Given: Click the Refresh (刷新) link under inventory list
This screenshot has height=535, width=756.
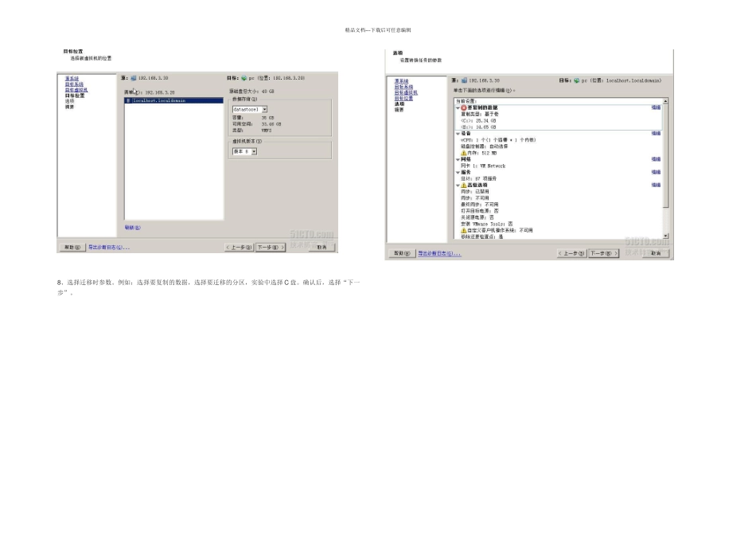Looking at the screenshot, I should pos(133,228).
